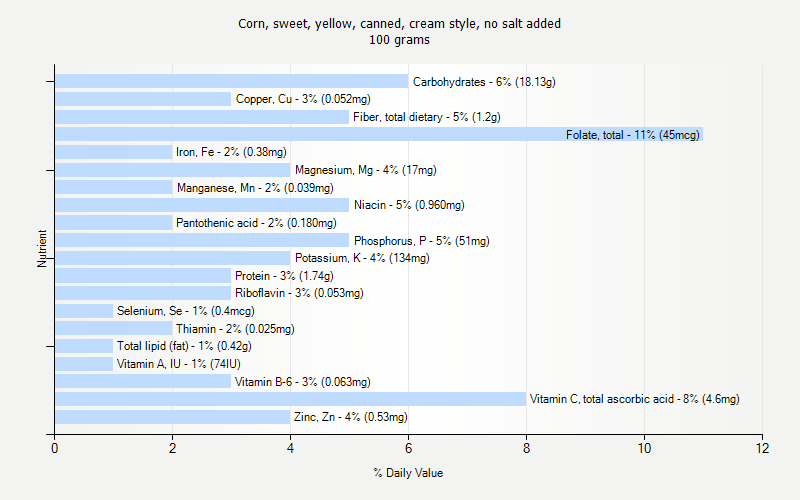Click the Carbohydrates bar in the chart
The width and height of the screenshot is (800, 500).
coord(232,81)
